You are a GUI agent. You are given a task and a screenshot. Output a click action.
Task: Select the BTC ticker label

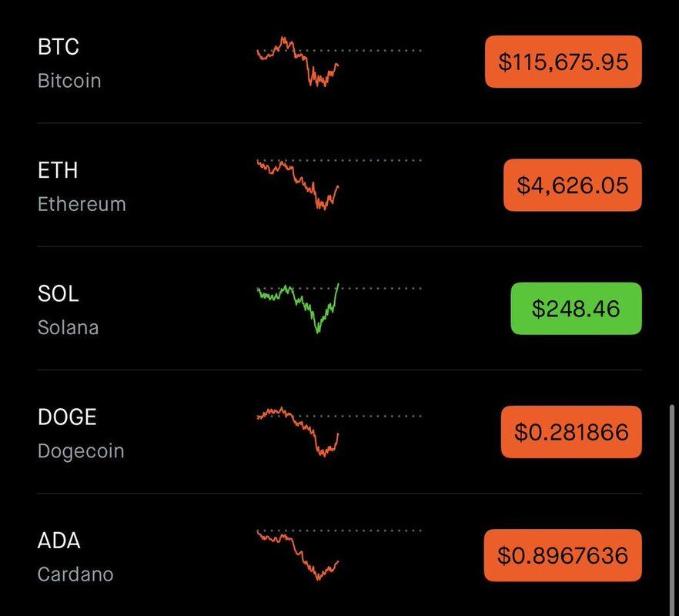pyautogui.click(x=59, y=47)
